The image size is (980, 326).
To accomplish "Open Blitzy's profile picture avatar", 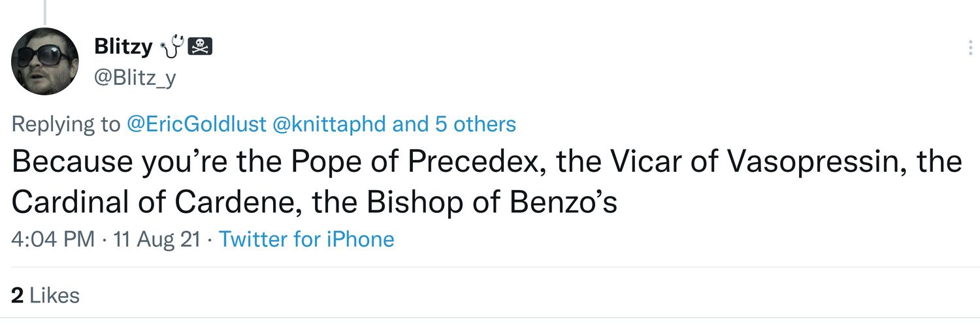I will (x=45, y=61).
